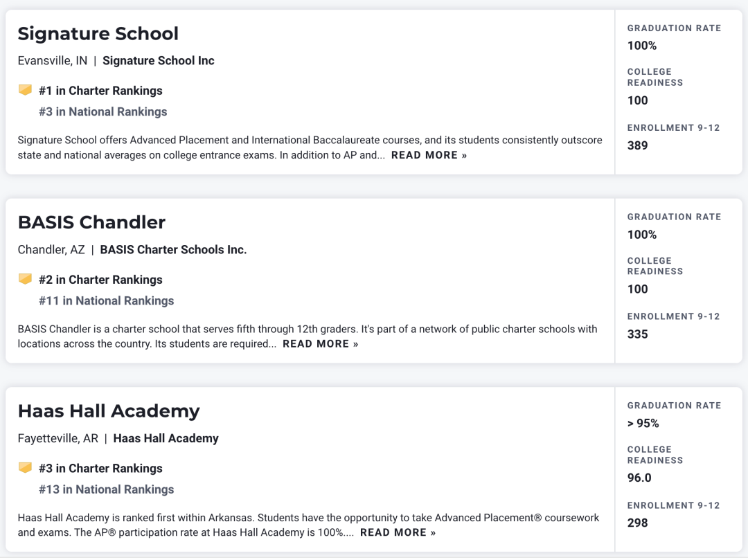Open the Signature School heading link
748x560 pixels.
click(x=98, y=34)
